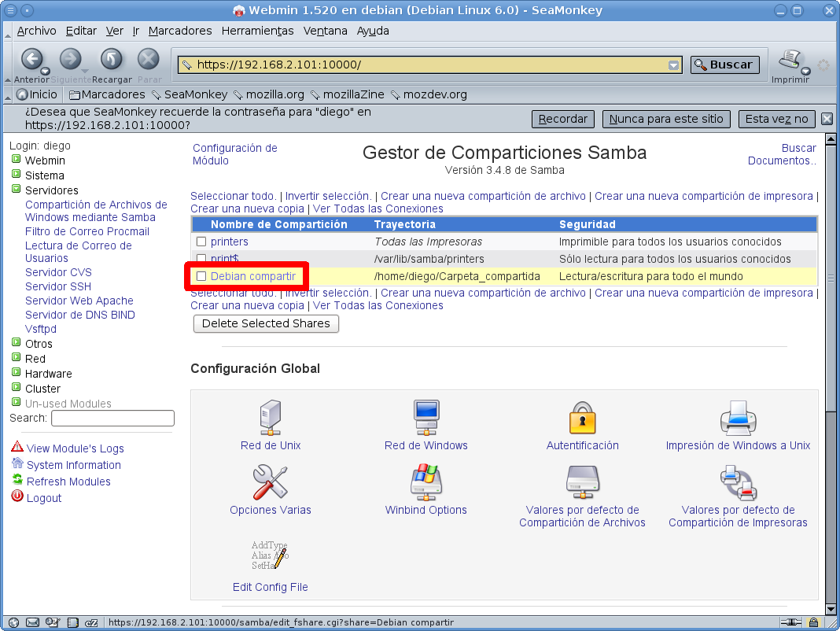Close the password notification bar

pos(827,119)
